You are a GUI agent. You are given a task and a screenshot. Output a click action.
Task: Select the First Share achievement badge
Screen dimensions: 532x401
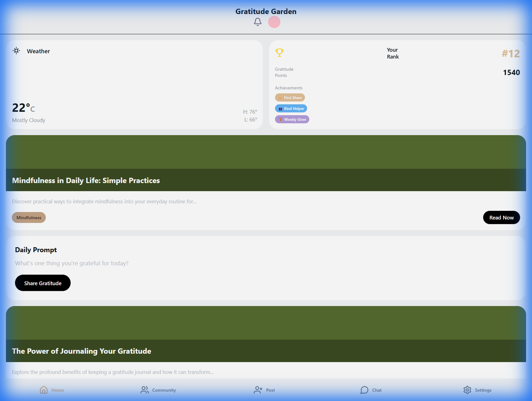click(x=290, y=98)
